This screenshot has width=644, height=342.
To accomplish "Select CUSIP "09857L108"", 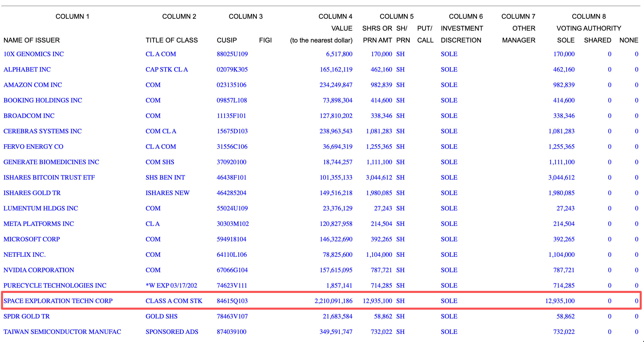I will 232,100.
